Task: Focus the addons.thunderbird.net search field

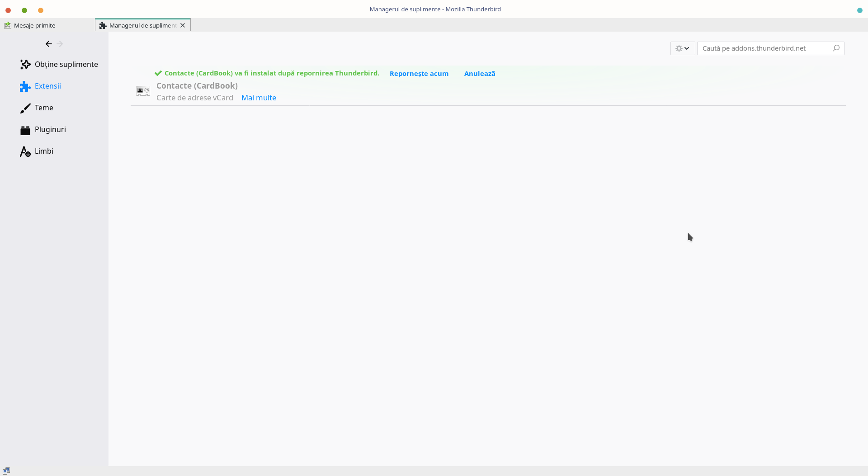Action: pos(770,48)
